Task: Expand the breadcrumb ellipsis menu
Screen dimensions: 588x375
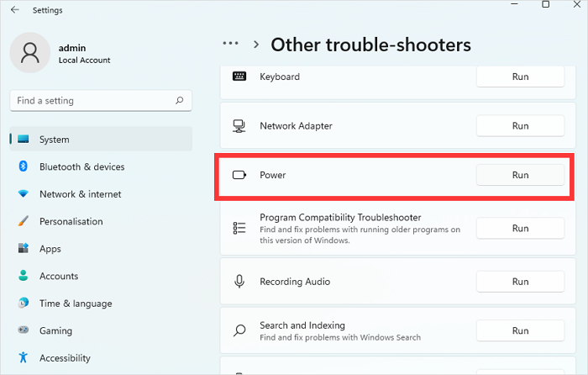Action: point(231,44)
